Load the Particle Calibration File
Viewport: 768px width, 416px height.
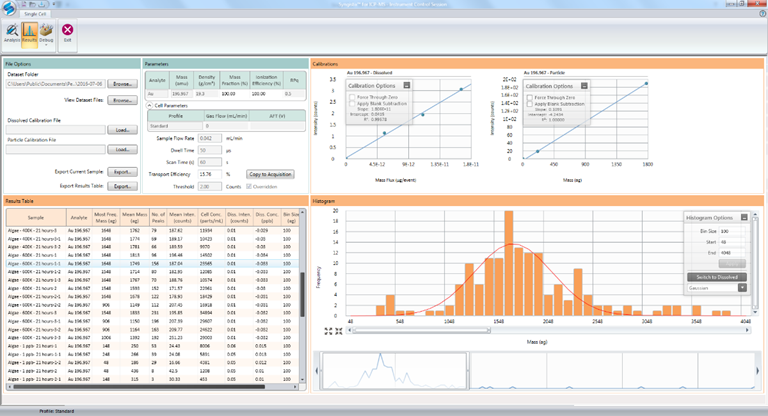coord(122,149)
